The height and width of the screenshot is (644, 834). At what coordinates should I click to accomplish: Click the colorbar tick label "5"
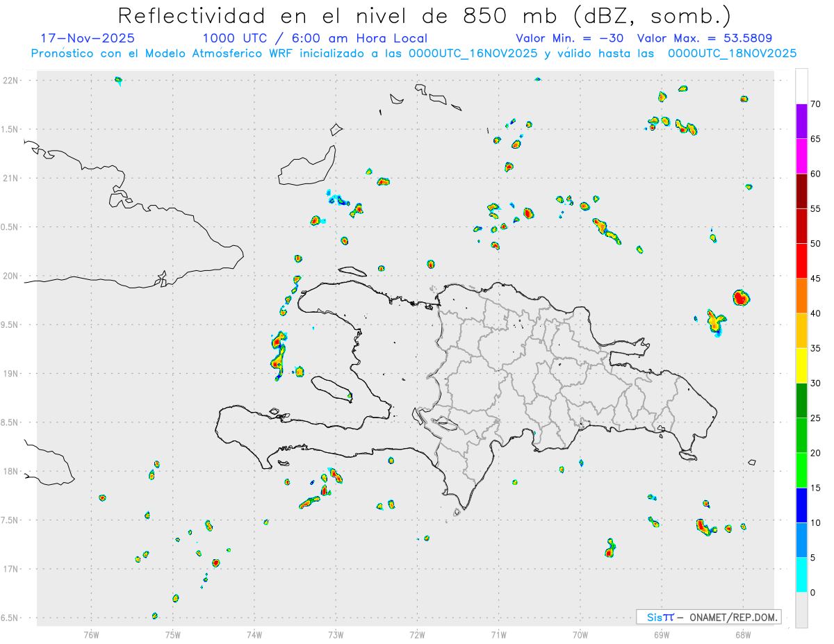812,557
